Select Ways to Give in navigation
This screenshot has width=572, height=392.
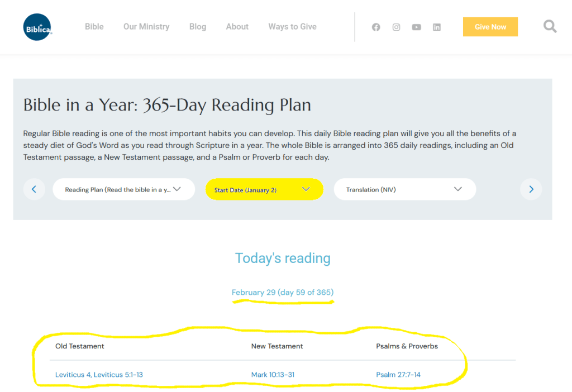292,26
